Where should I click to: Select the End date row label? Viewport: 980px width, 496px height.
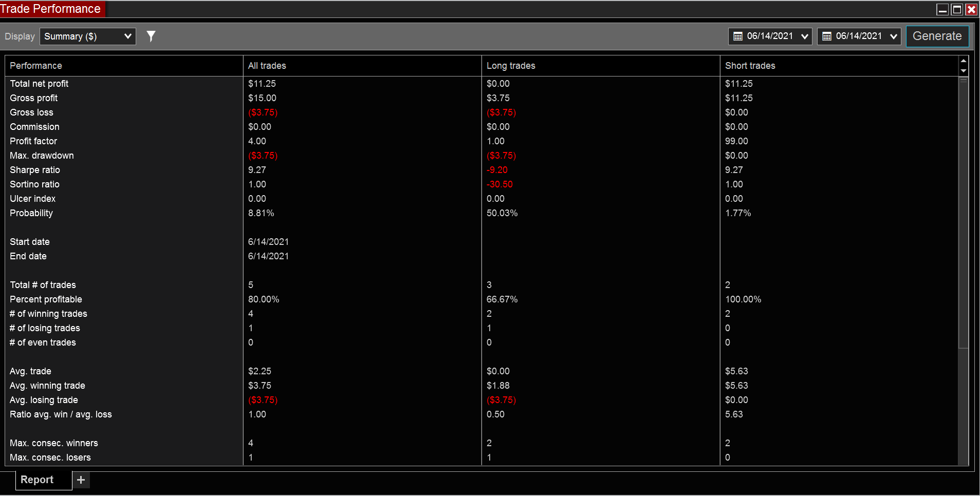pos(28,256)
